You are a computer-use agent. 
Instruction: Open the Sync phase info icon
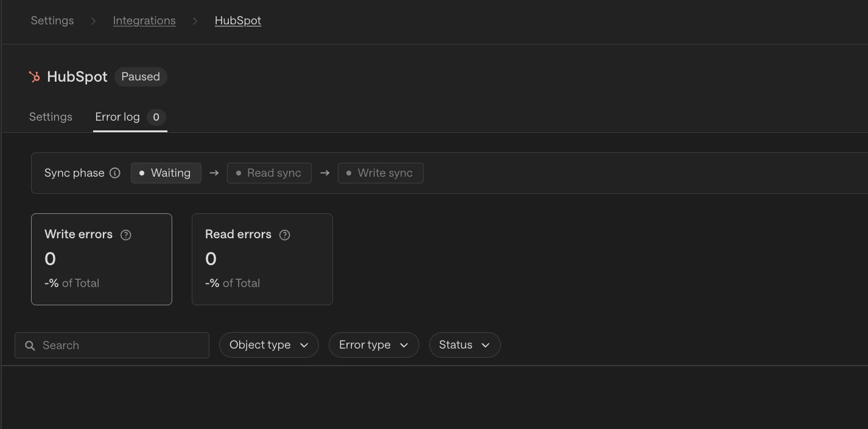pyautogui.click(x=115, y=173)
